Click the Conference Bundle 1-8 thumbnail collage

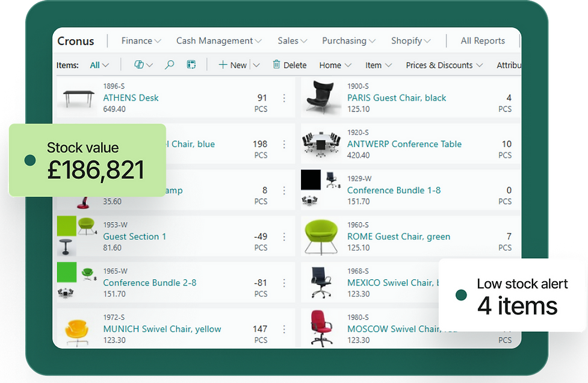321,188
